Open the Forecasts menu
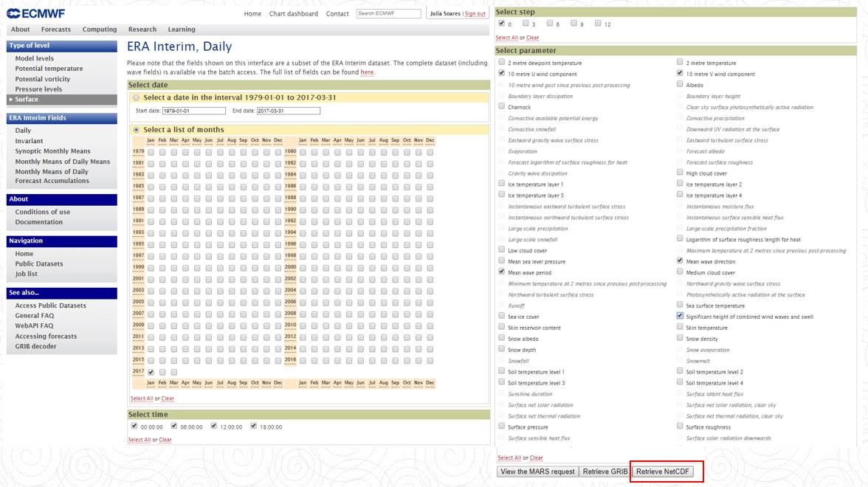The height and width of the screenshot is (487, 868). coord(56,30)
